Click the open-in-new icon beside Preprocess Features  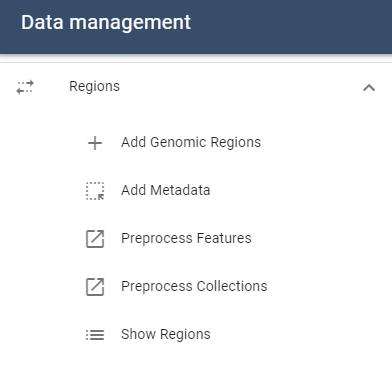tap(95, 239)
